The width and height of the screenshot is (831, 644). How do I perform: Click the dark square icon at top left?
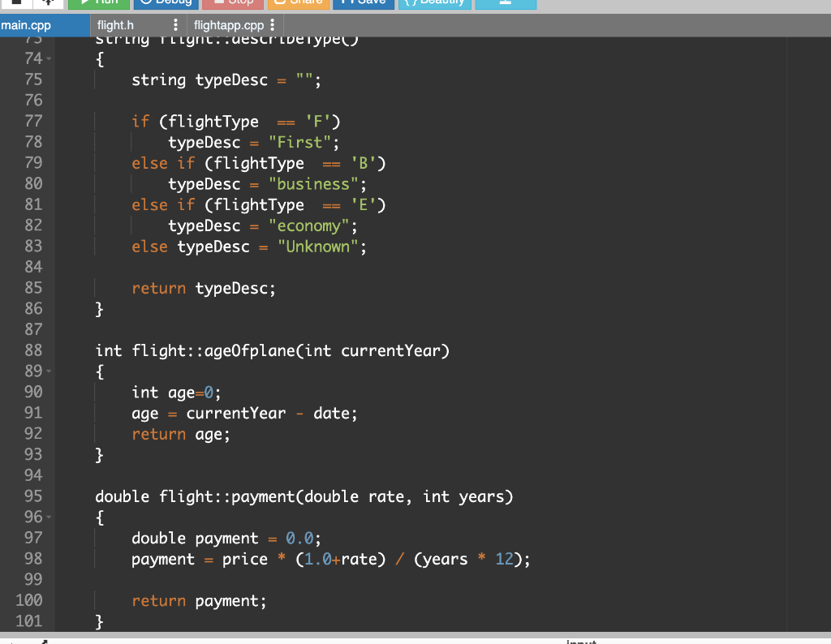(x=16, y=4)
